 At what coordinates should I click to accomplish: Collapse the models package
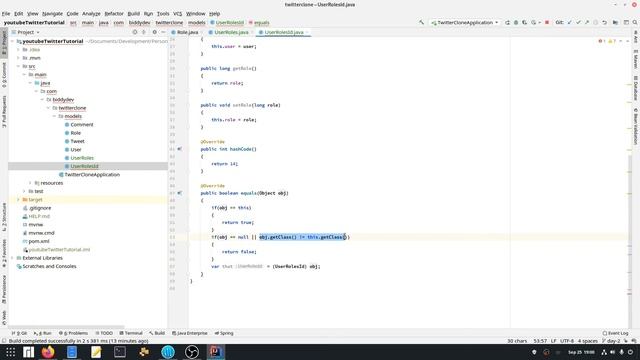point(54,116)
